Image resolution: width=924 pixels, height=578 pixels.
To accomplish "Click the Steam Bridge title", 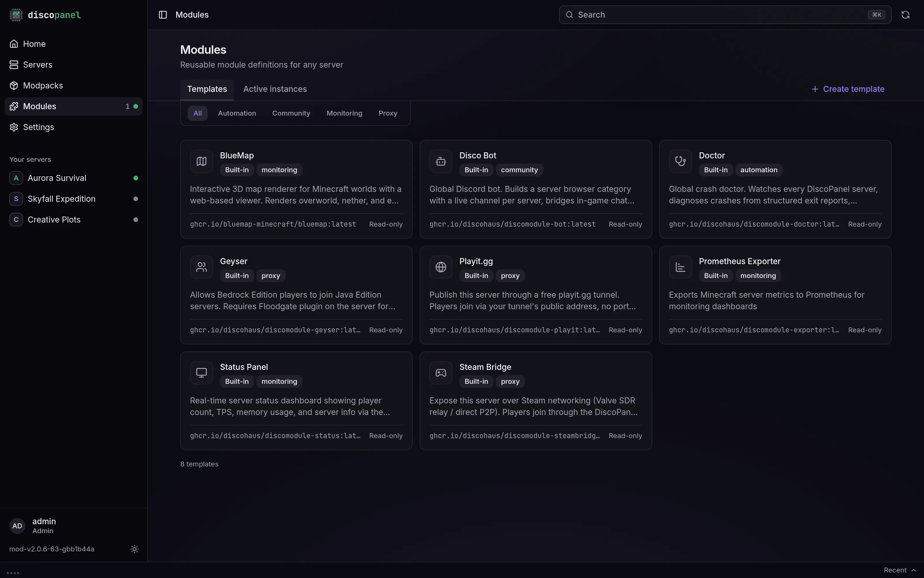I will (485, 367).
